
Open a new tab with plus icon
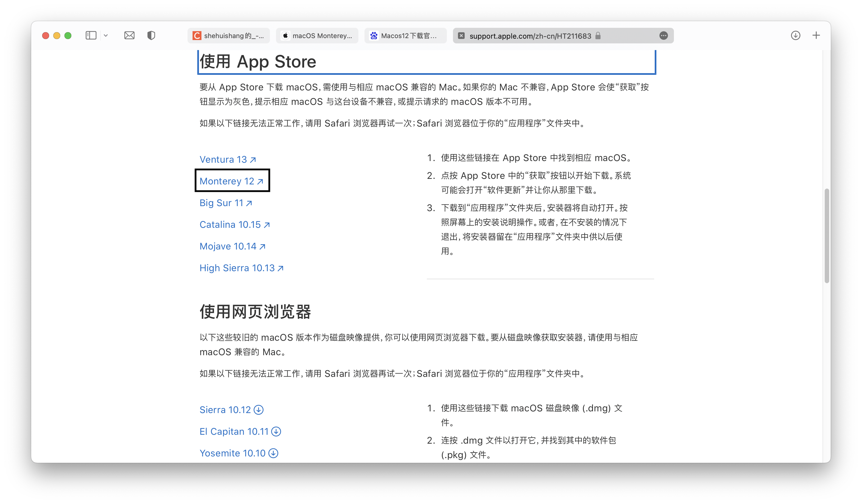(816, 36)
